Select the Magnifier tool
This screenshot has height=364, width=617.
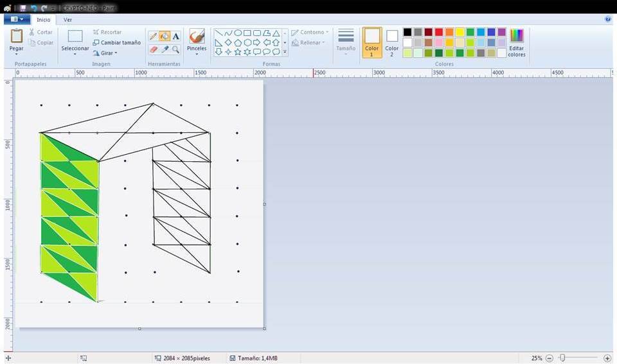coord(175,49)
